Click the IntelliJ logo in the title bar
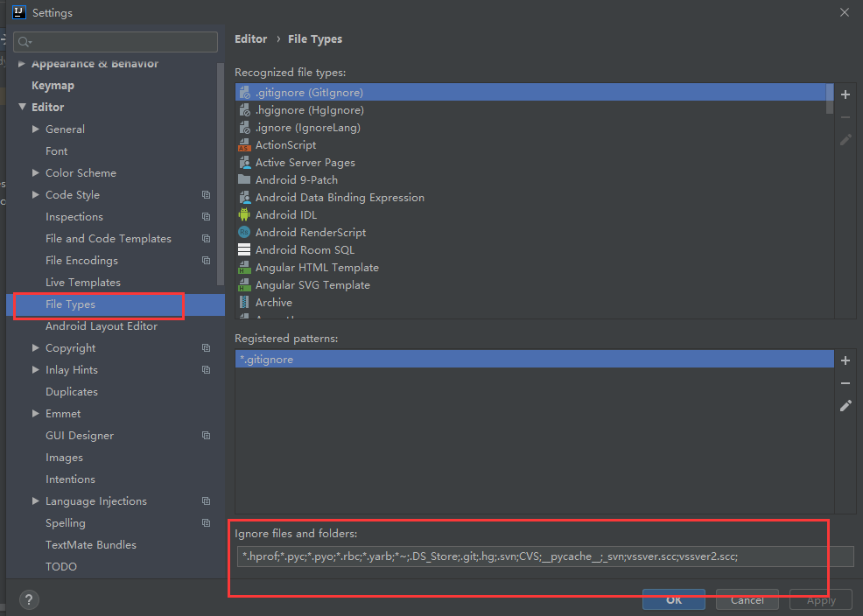This screenshot has height=616, width=863. 19,12
